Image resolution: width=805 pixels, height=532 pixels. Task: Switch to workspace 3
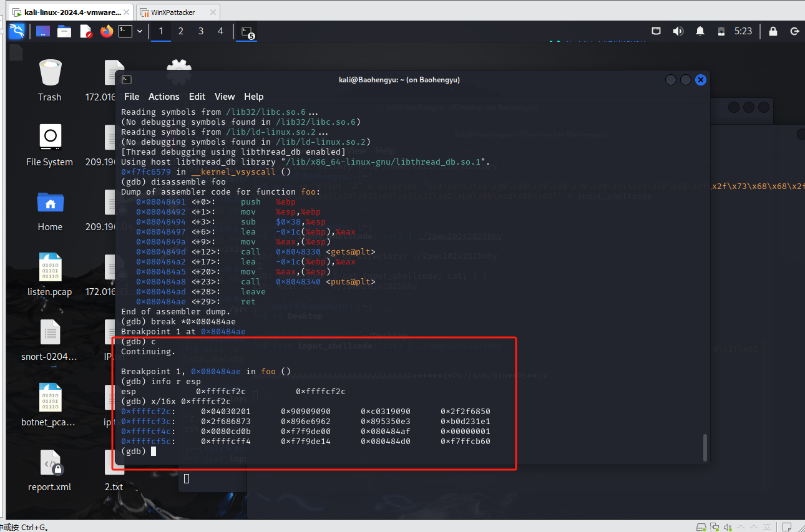201,31
